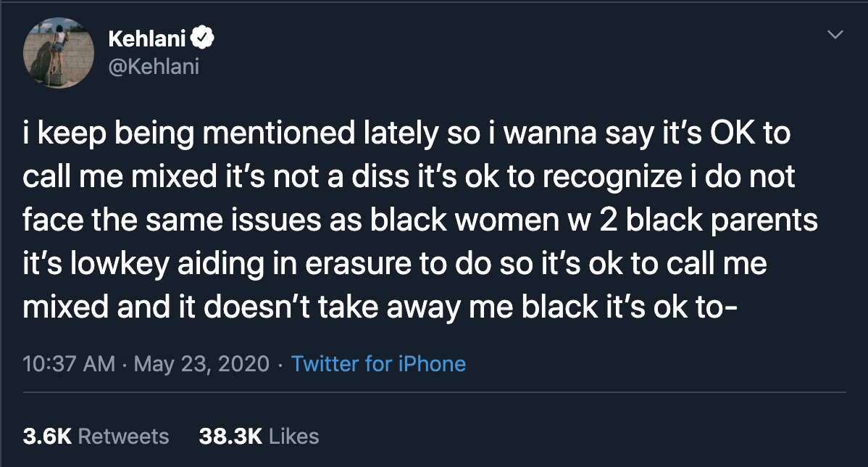Click the bold 3.6K retweet count
868x467 pixels.
(47, 436)
